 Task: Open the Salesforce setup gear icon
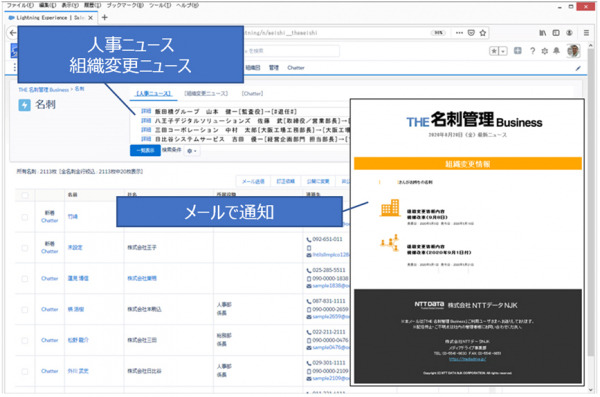[545, 51]
